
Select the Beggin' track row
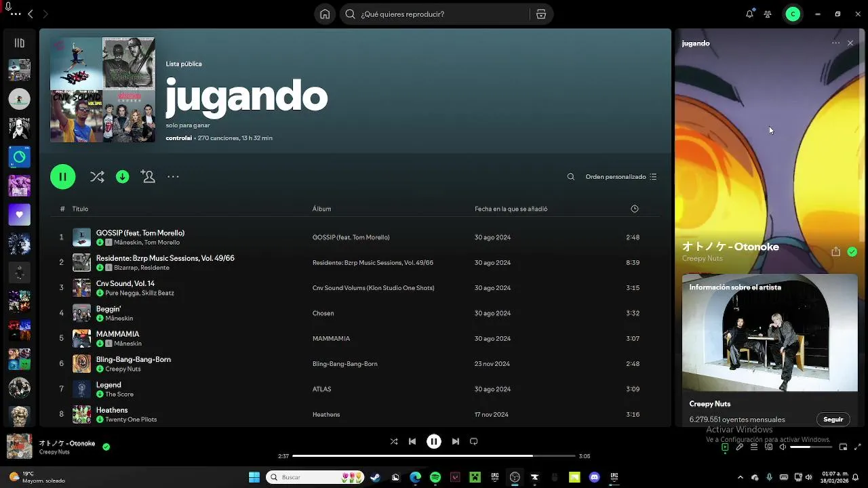click(x=355, y=313)
